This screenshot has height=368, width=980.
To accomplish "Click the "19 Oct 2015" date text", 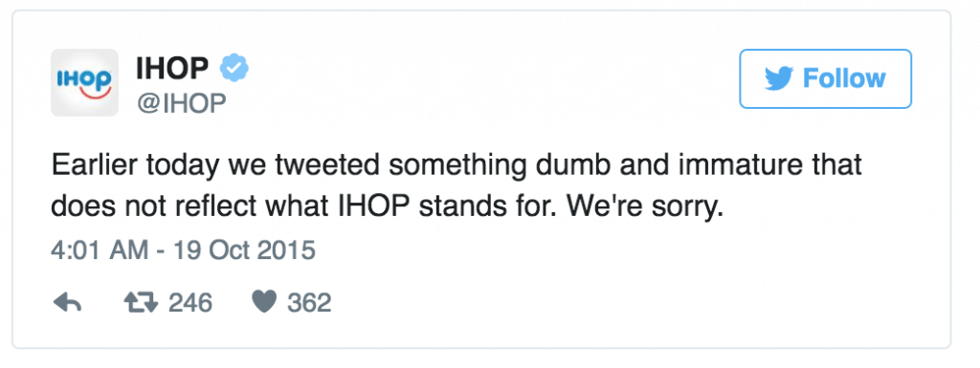I will [244, 250].
